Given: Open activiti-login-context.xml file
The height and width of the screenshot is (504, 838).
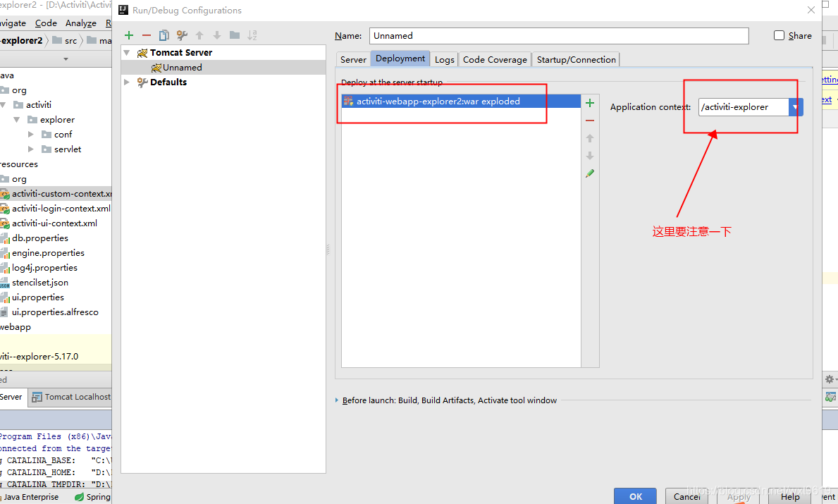Looking at the screenshot, I should click(56, 209).
